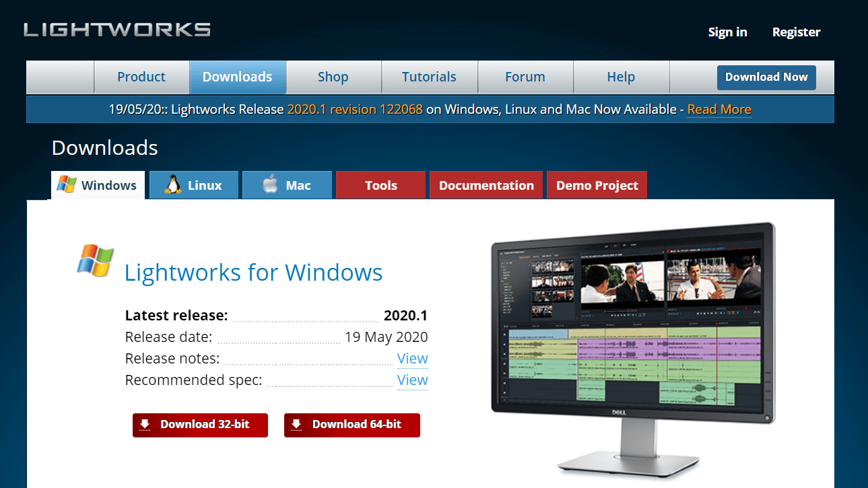Open the Tutorials section
Screen dimensions: 868x488
(x=429, y=77)
